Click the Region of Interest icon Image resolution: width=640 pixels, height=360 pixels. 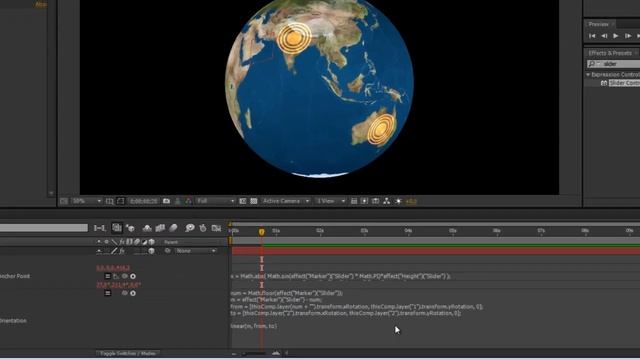coord(242,201)
